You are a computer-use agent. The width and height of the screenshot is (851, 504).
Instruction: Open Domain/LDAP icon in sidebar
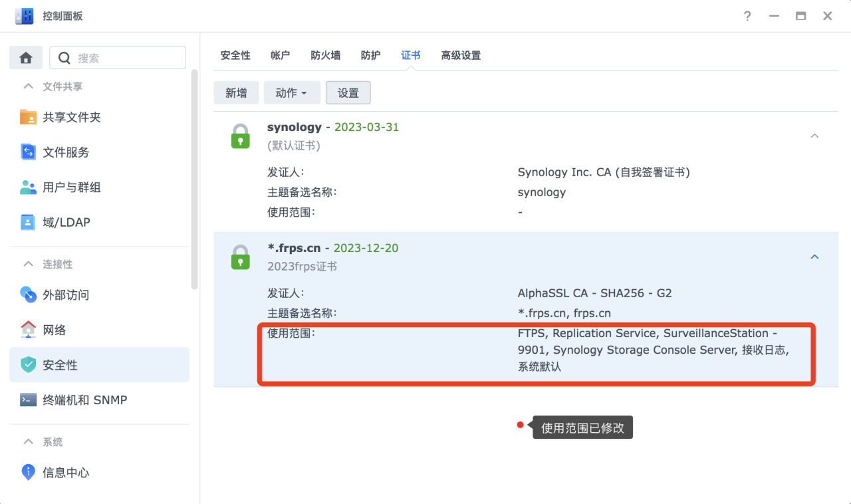coord(28,222)
